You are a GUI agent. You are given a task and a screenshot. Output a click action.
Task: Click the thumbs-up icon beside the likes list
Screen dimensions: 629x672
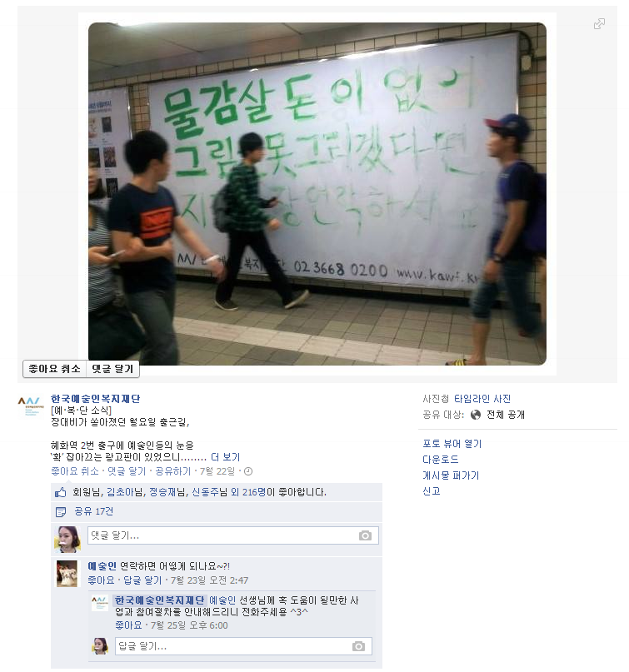(61, 492)
